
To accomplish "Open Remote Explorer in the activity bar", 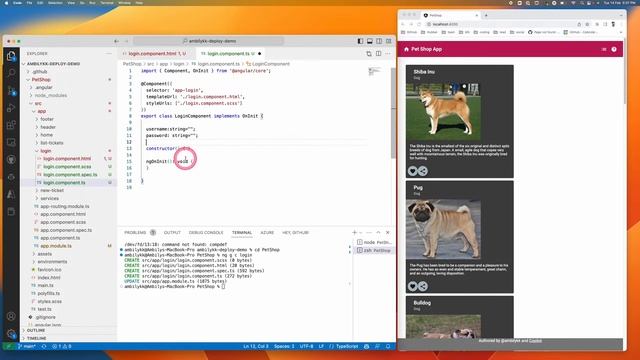I will pyautogui.click(x=11, y=142).
